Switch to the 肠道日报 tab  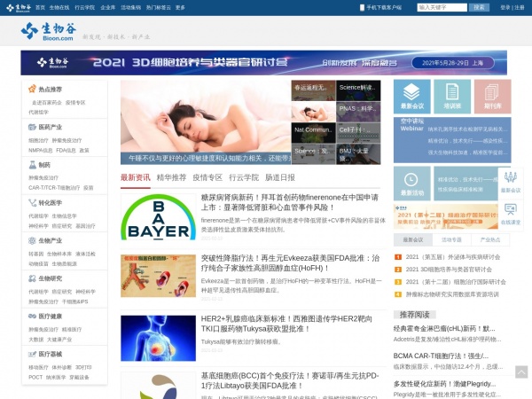click(x=280, y=177)
